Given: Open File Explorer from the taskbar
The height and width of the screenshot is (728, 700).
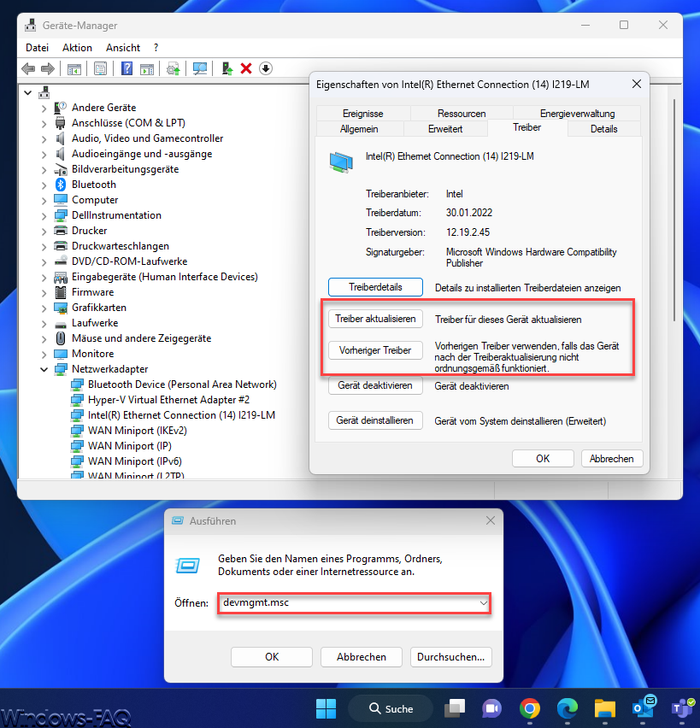Looking at the screenshot, I should (x=605, y=708).
